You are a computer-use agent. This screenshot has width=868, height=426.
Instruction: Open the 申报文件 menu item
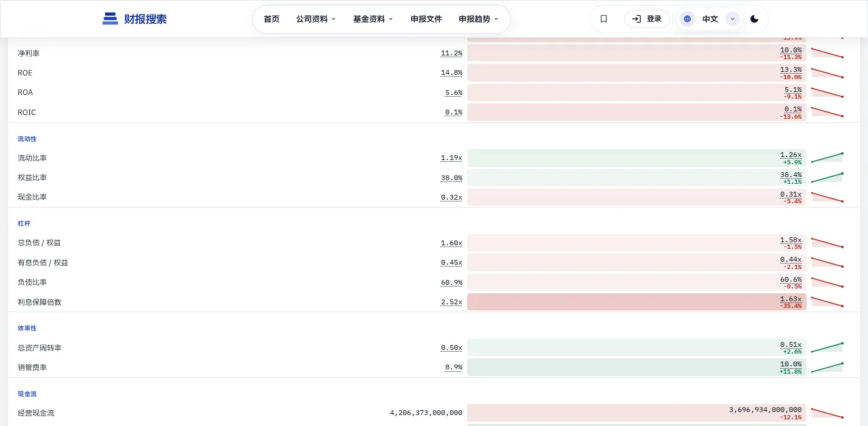[426, 19]
